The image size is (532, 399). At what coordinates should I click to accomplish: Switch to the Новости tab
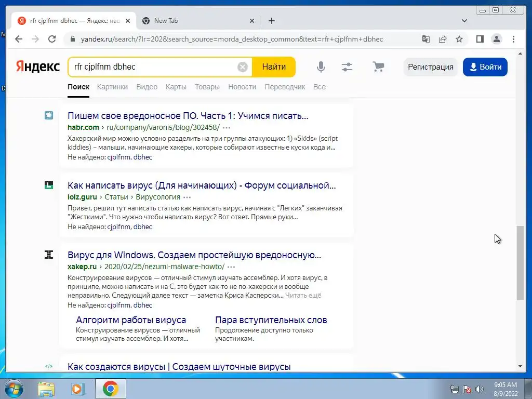(x=242, y=87)
